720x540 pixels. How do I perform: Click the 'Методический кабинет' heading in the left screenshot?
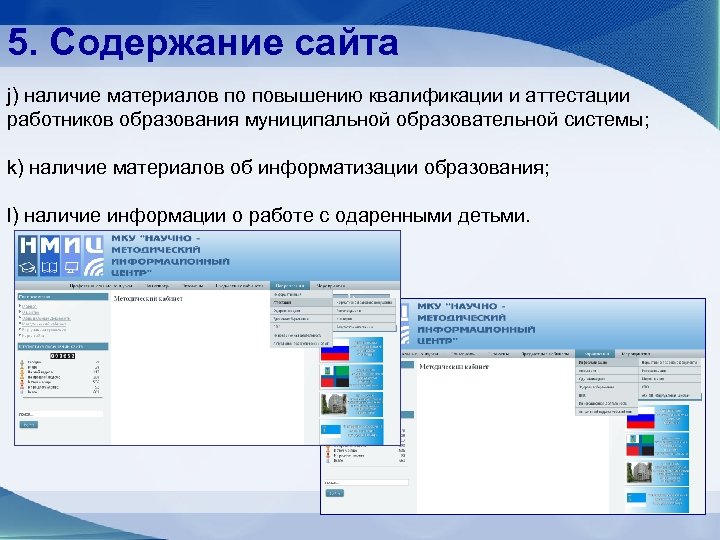(148, 298)
